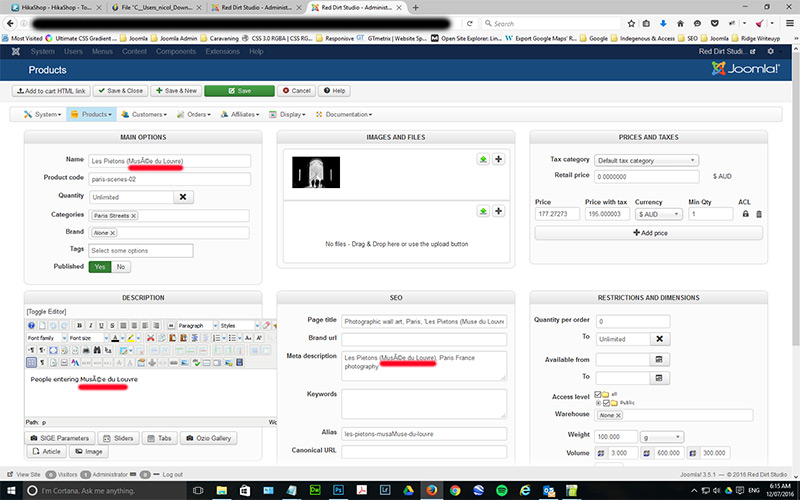800x500 pixels.
Task: Open the Orders dropdown in HikaShop menu
Action: point(193,114)
